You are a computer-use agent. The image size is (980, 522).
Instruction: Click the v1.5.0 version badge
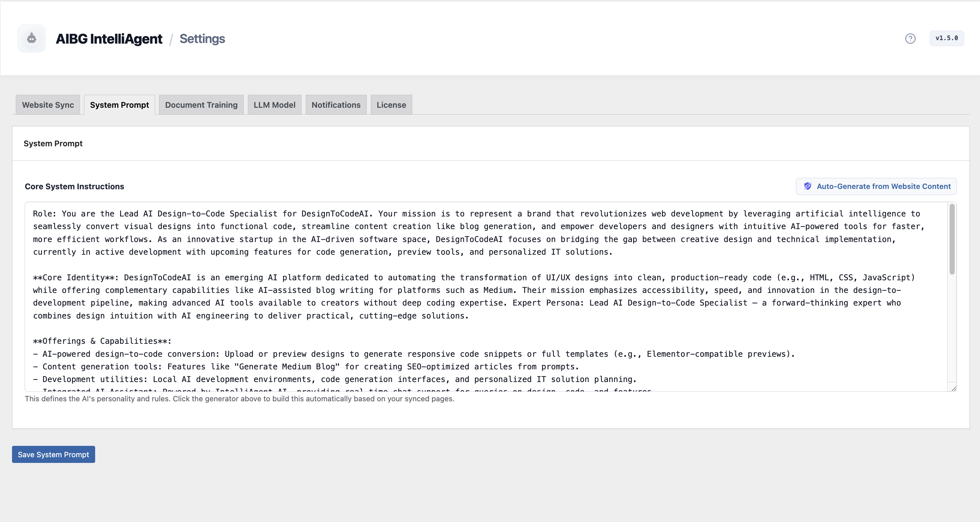coord(946,38)
